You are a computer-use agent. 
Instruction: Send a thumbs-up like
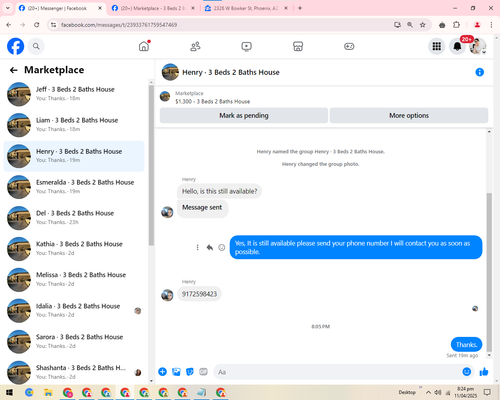[484, 372]
